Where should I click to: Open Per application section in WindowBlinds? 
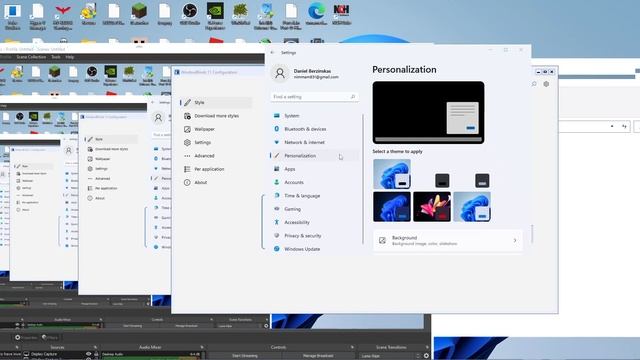click(x=216, y=169)
